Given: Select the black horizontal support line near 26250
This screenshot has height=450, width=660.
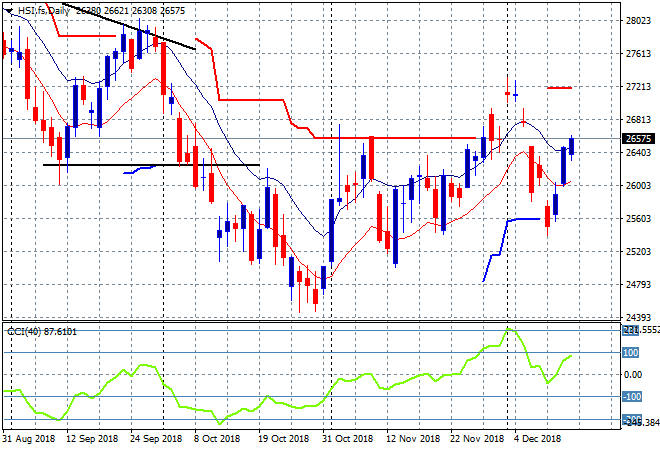Looking at the screenshot, I should pos(151,165).
